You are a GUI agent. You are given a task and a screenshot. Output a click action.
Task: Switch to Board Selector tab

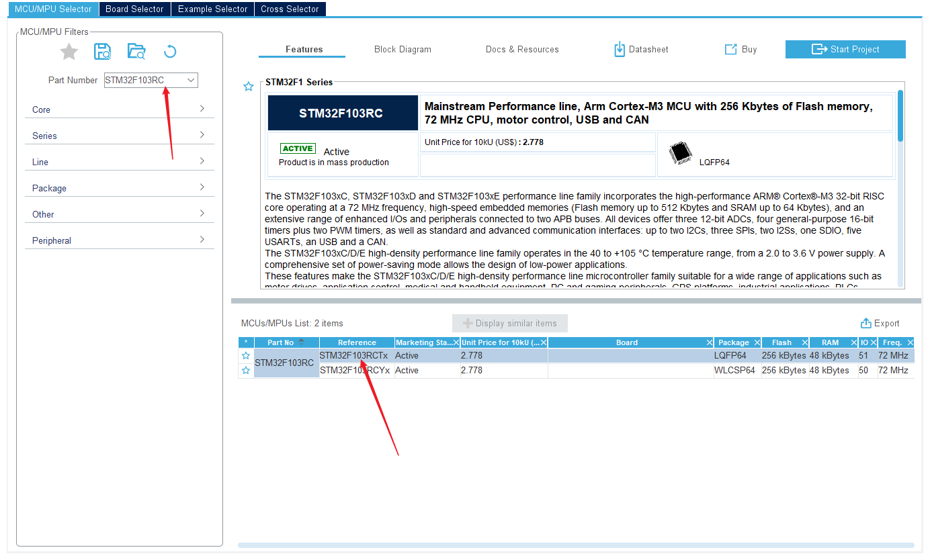coord(134,9)
